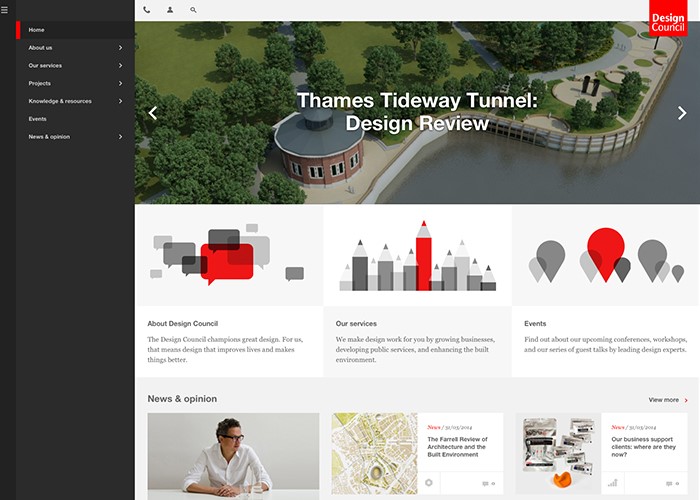This screenshot has height=500, width=700.
Task: Open the hamburger menu icon
Action: pos(4,9)
